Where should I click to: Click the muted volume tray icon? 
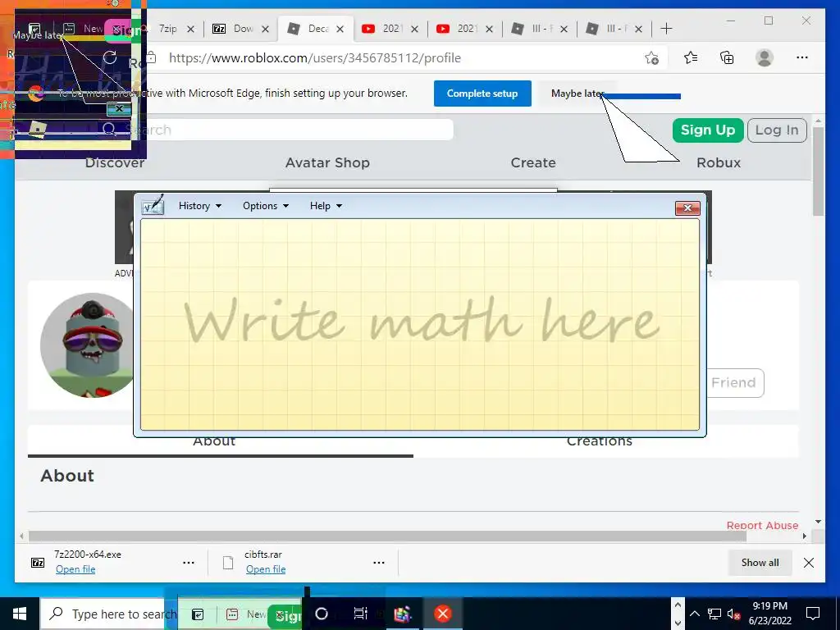[x=734, y=614]
